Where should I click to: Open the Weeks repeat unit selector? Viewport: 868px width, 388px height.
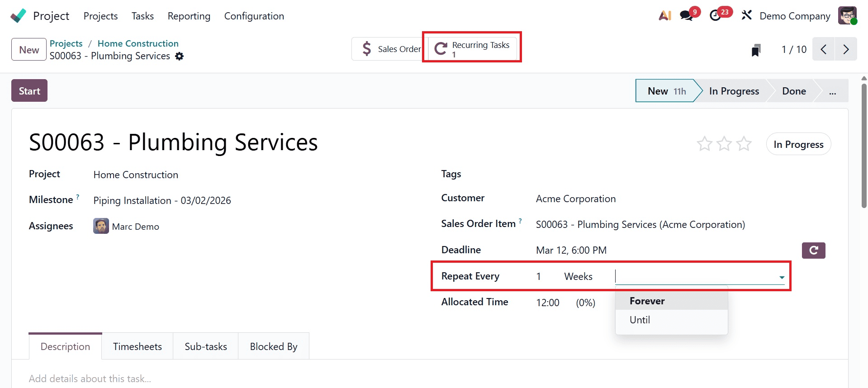579,276
